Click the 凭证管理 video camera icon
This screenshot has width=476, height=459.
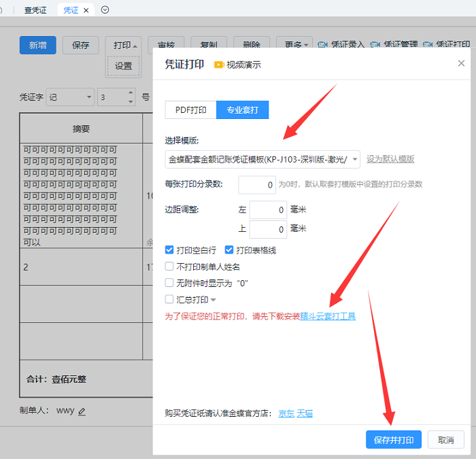(375, 45)
